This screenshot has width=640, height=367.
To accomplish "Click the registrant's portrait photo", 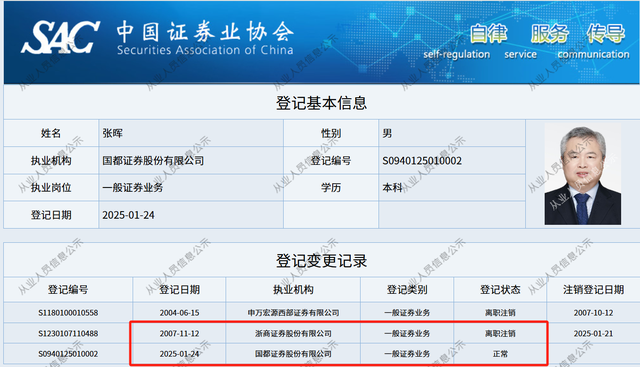I will (582, 174).
